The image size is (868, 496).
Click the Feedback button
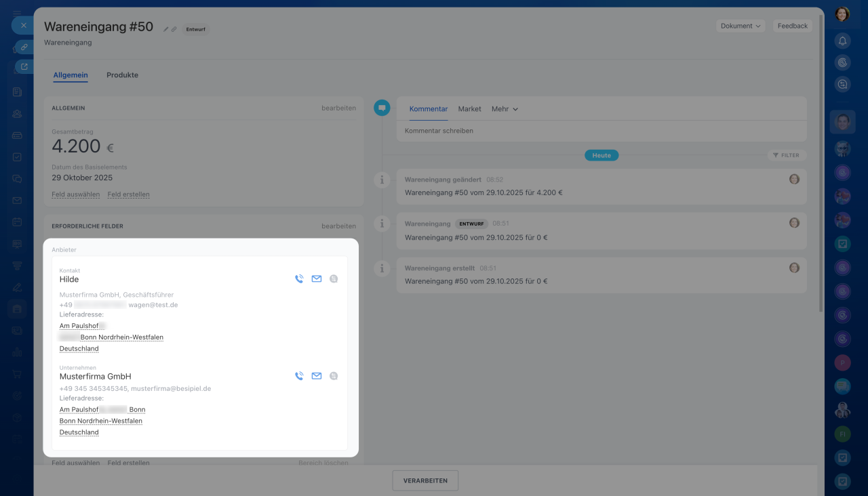[792, 26]
